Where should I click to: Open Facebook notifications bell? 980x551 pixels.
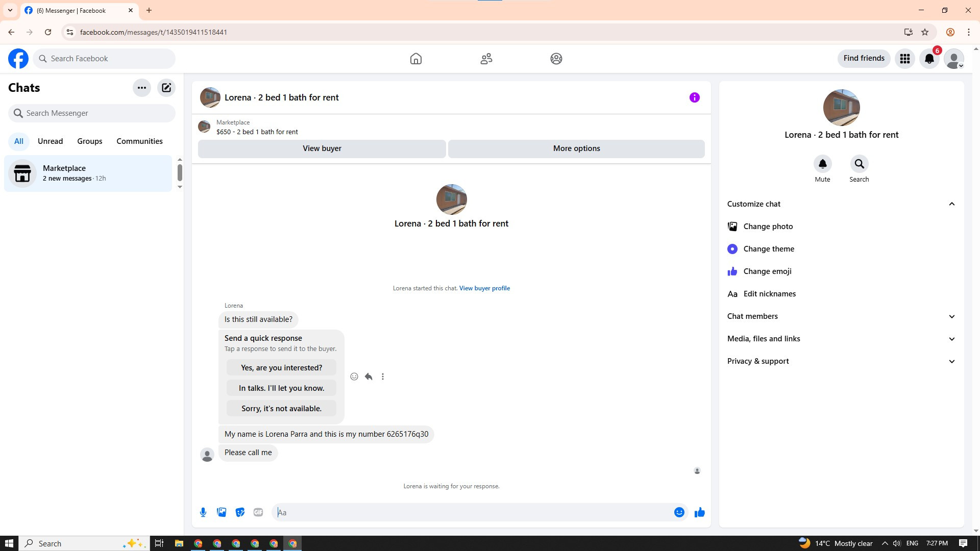click(929, 59)
